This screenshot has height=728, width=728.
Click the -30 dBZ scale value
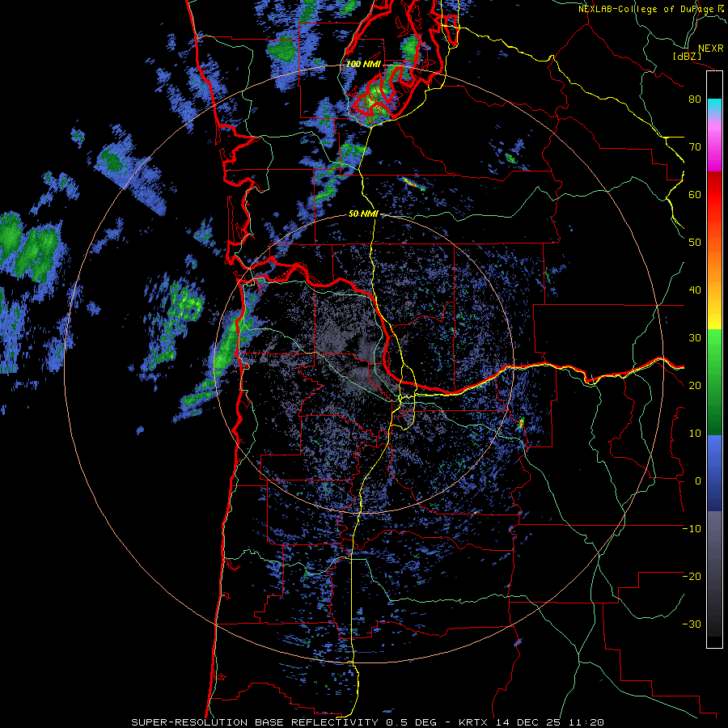[692, 624]
